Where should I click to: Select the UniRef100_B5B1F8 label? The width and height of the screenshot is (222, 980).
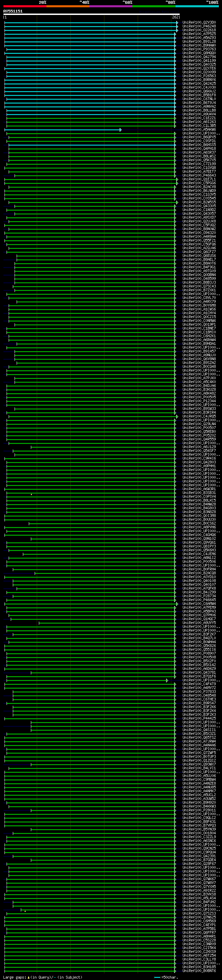pos(199,95)
